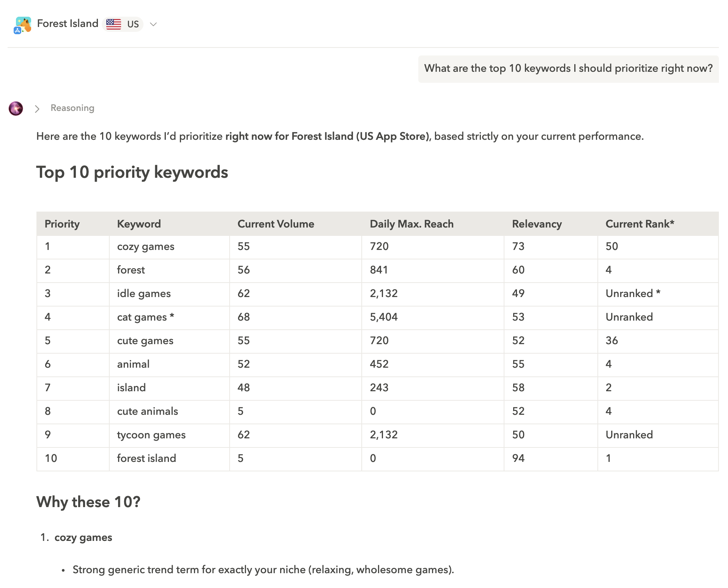Expand the Reasoning section chevron
The image size is (728, 588).
pyautogui.click(x=37, y=109)
